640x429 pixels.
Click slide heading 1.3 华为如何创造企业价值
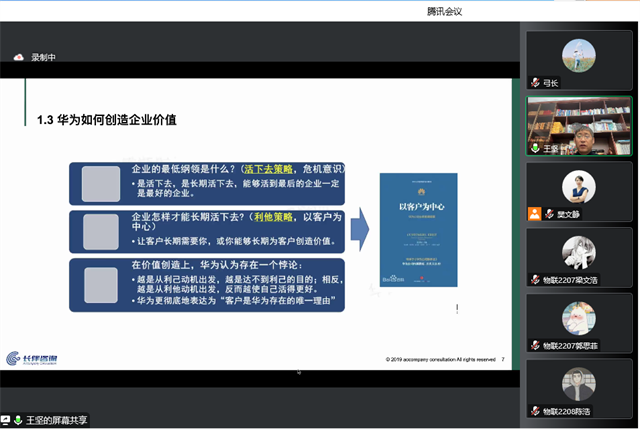coord(107,120)
